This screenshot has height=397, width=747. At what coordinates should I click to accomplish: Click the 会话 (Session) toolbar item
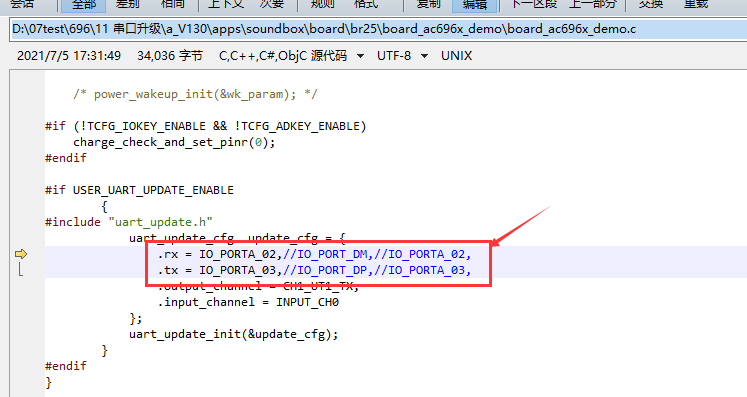pyautogui.click(x=22, y=5)
